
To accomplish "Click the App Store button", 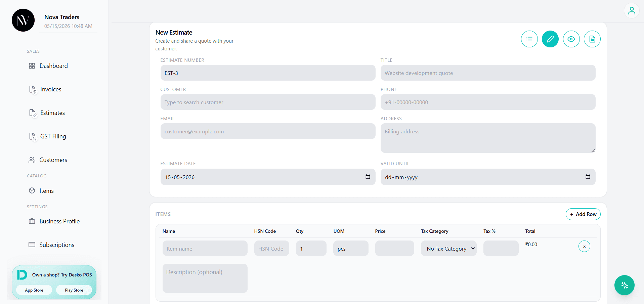I will pos(34,290).
